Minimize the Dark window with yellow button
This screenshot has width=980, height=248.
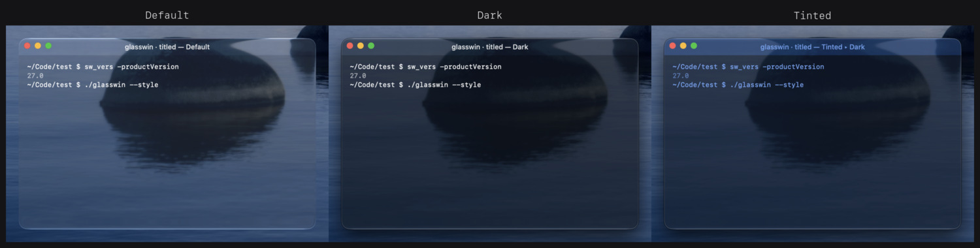(361, 46)
